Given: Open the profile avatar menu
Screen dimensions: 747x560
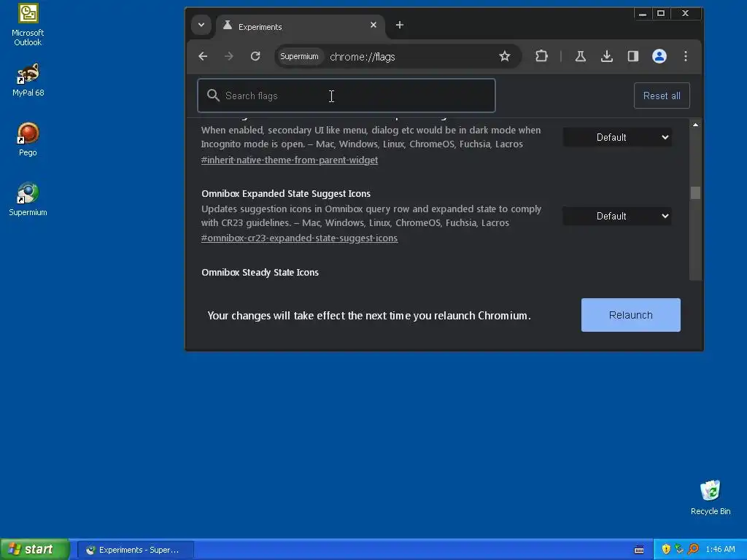Looking at the screenshot, I should click(659, 56).
